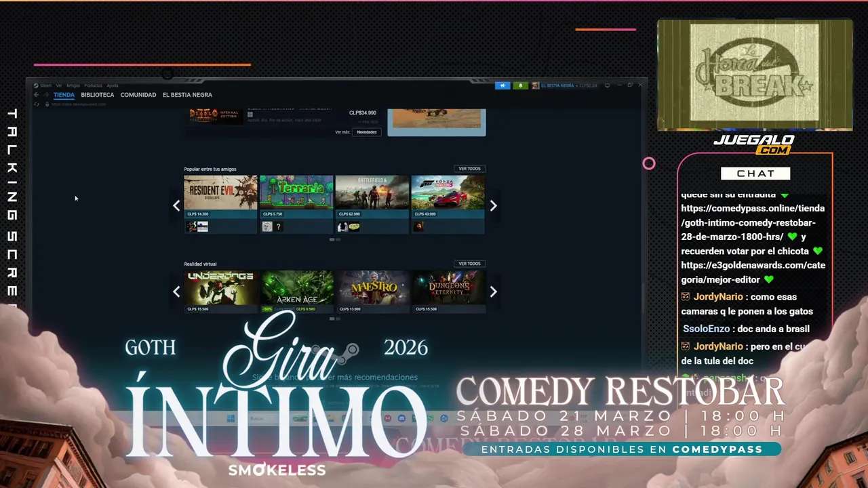Click the comedypass.online link in chat

pyautogui.click(x=753, y=222)
